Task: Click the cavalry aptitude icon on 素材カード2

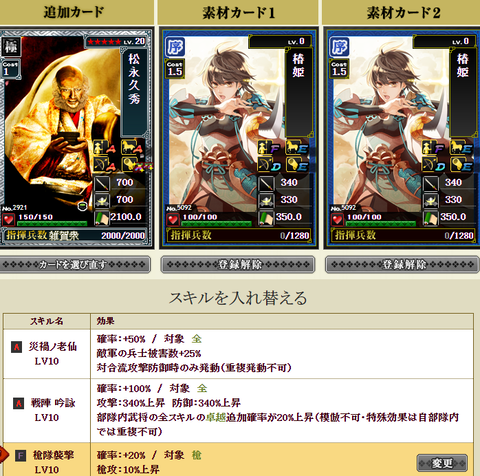Action: click(457, 148)
